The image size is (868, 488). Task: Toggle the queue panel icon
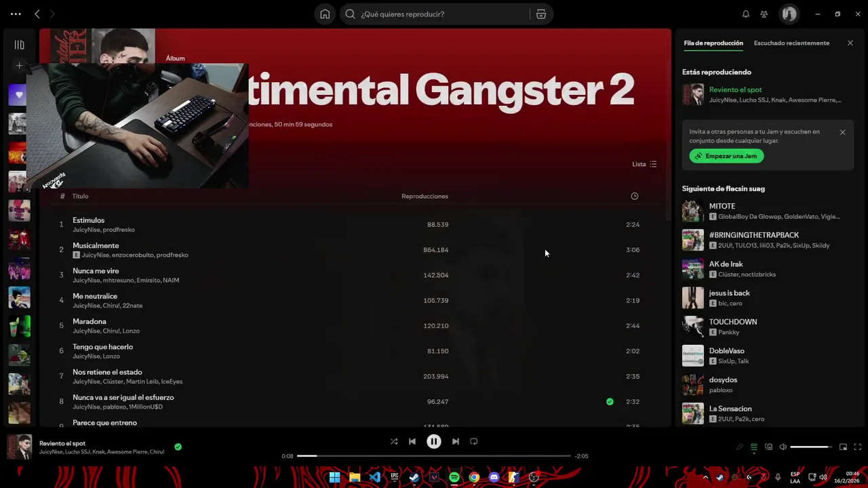(x=754, y=447)
